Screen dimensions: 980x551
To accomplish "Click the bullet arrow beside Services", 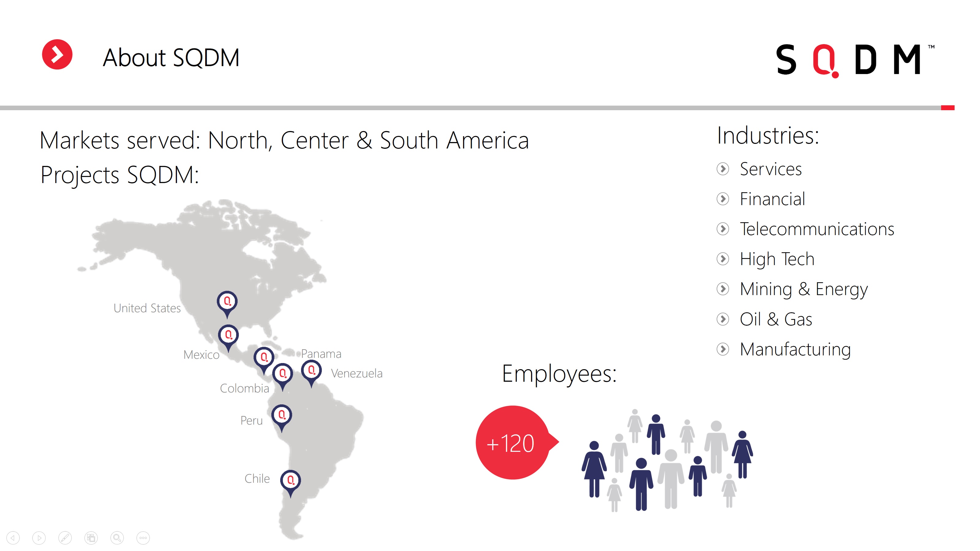I will (x=722, y=169).
